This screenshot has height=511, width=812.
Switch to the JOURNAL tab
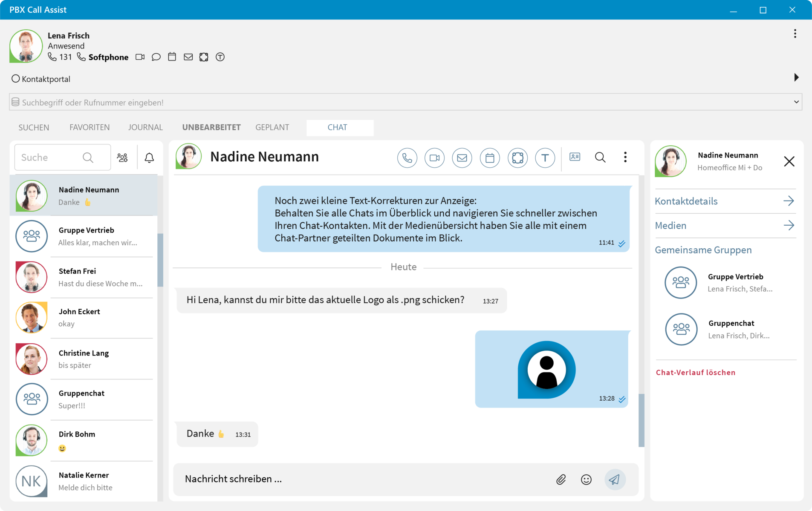[x=145, y=127]
